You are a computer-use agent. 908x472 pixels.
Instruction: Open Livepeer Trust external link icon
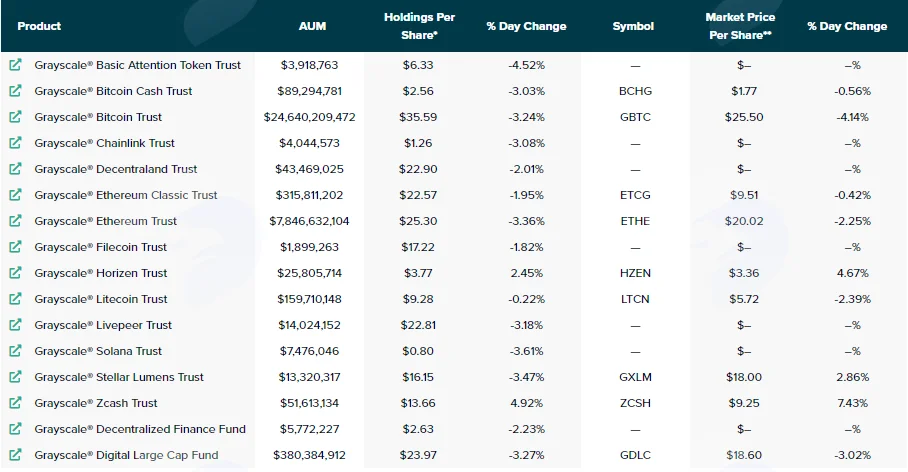15,325
